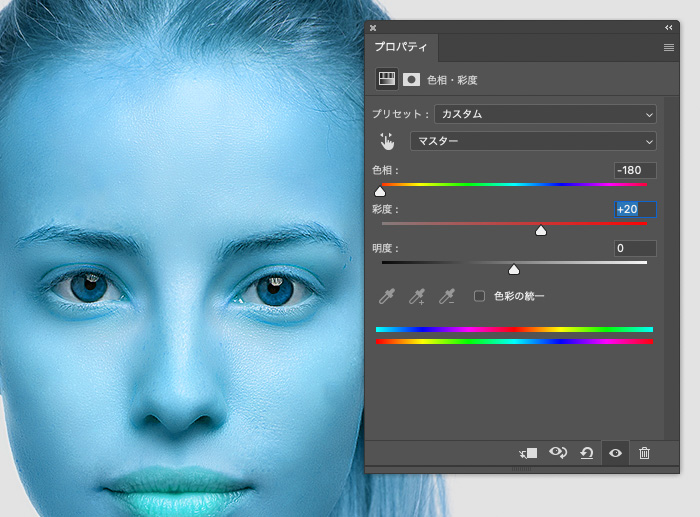700x517 pixels.
Task: Select the プロパティ tab
Action: pos(401,47)
